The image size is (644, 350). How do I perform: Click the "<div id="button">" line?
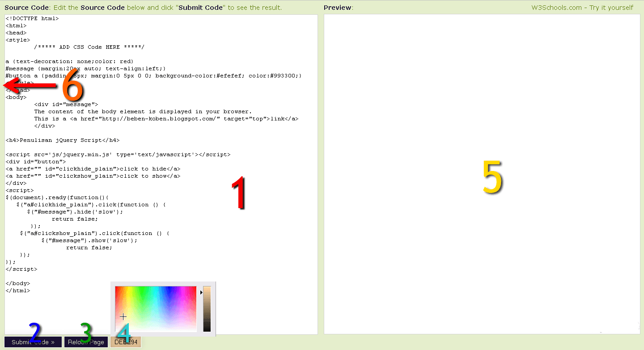[x=36, y=162]
